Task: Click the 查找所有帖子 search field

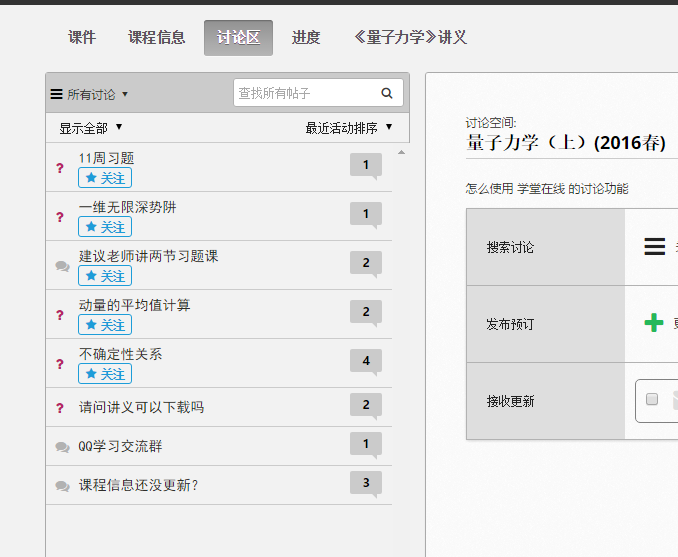Action: click(305, 94)
